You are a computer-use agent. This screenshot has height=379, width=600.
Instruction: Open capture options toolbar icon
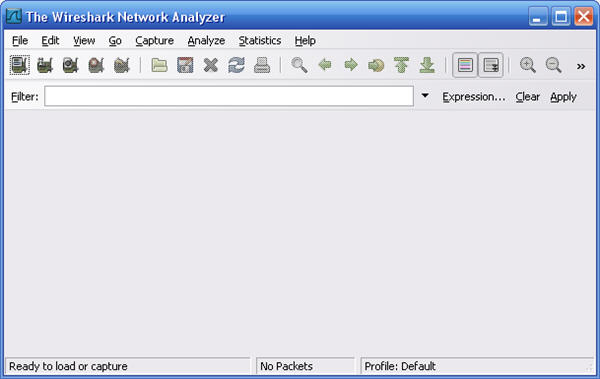[x=45, y=65]
